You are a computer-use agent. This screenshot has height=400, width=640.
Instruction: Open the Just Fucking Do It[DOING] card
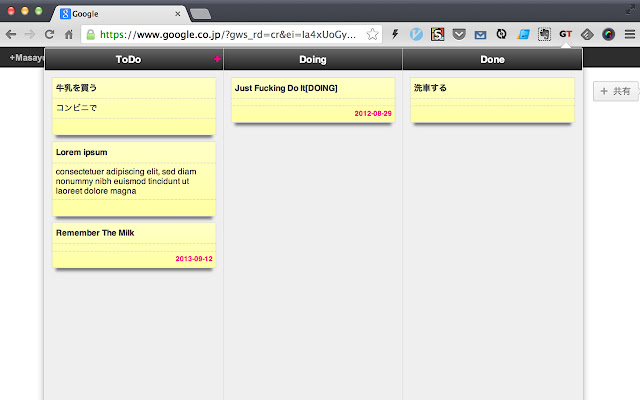pos(313,100)
